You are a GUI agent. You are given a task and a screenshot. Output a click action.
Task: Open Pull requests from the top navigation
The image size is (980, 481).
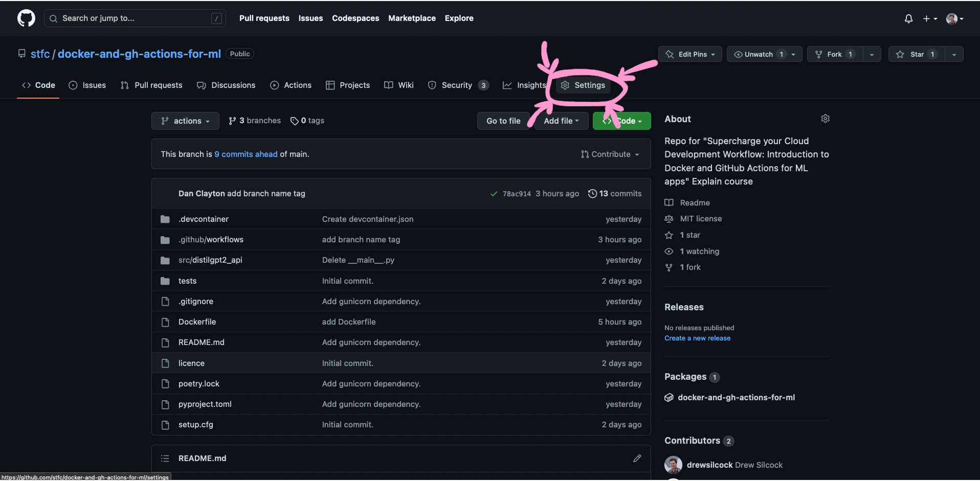pyautogui.click(x=264, y=18)
